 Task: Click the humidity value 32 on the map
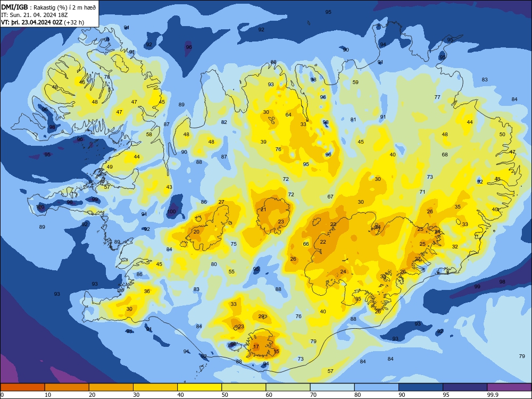[455, 247]
